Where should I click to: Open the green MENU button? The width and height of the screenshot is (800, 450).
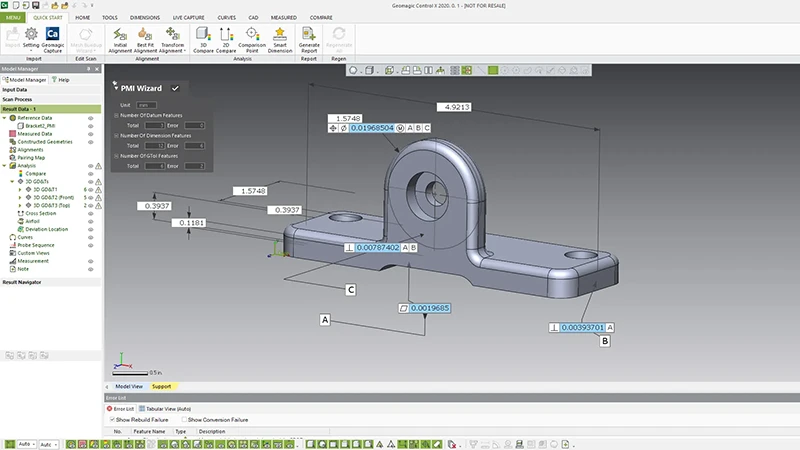point(13,17)
